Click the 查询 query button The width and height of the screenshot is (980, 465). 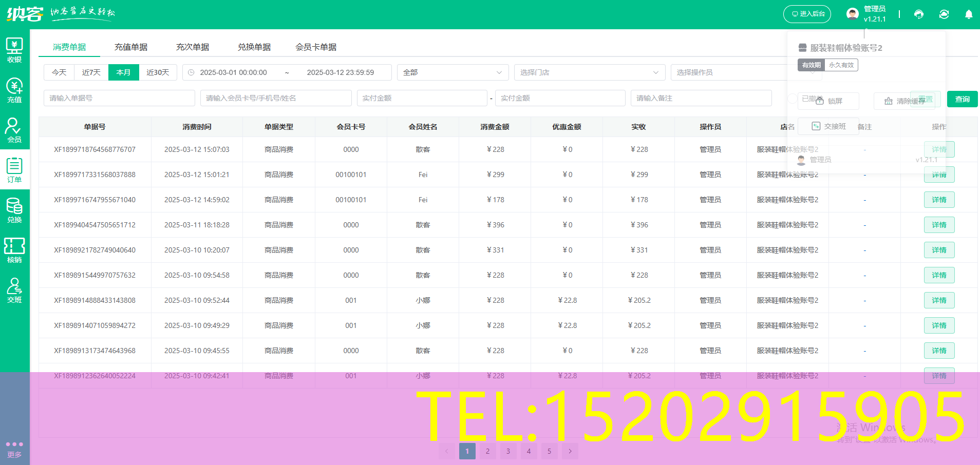963,99
